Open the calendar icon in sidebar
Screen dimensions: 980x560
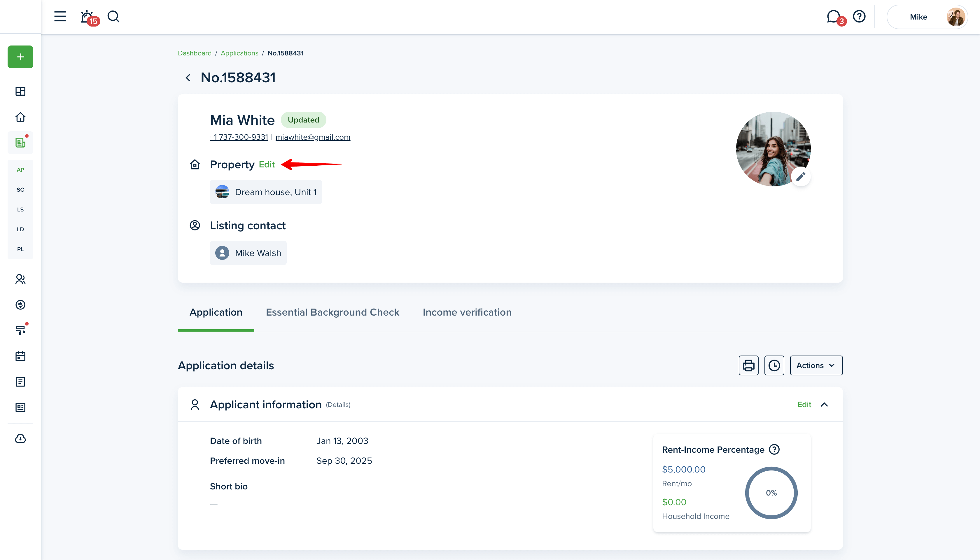point(20,356)
